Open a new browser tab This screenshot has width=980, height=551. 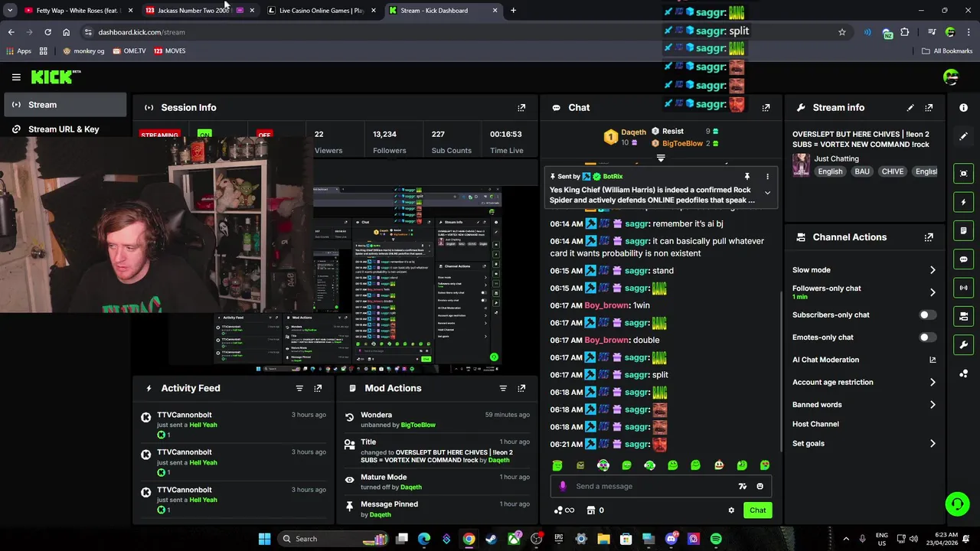pos(513,11)
